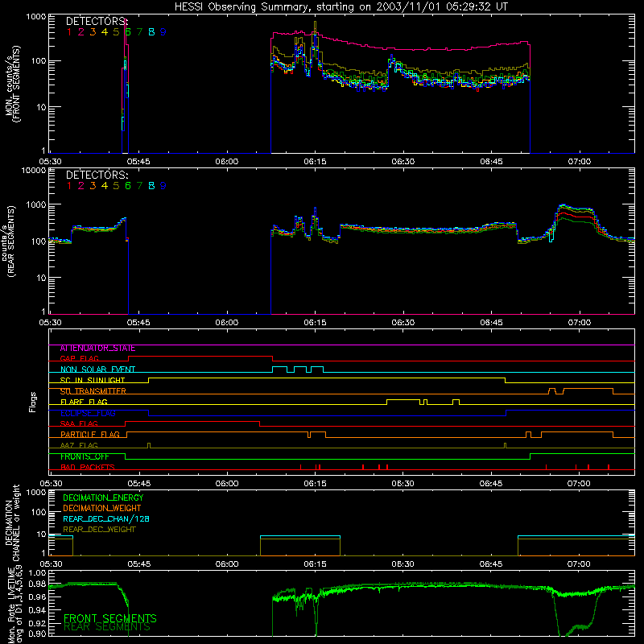The width and height of the screenshot is (644, 644).
Task: Select detector 4 in the front-segments legend
Action: [105, 31]
